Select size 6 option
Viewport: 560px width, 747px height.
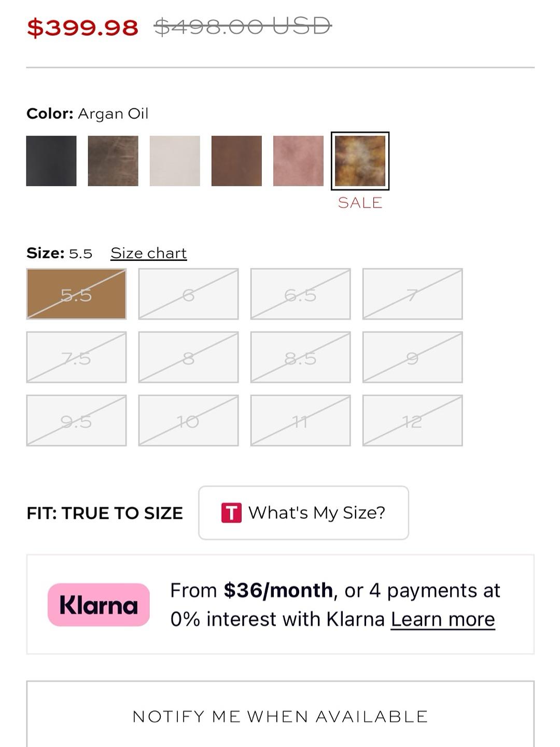188,294
